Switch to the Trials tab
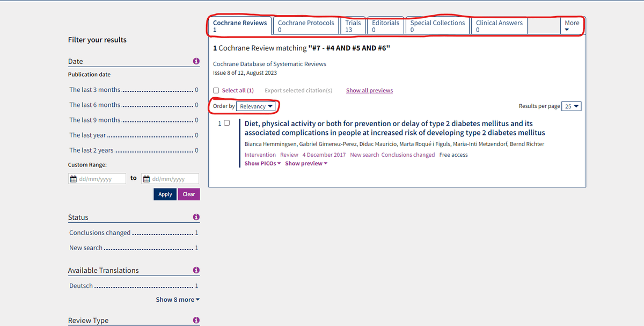644x326 pixels. tap(353, 26)
